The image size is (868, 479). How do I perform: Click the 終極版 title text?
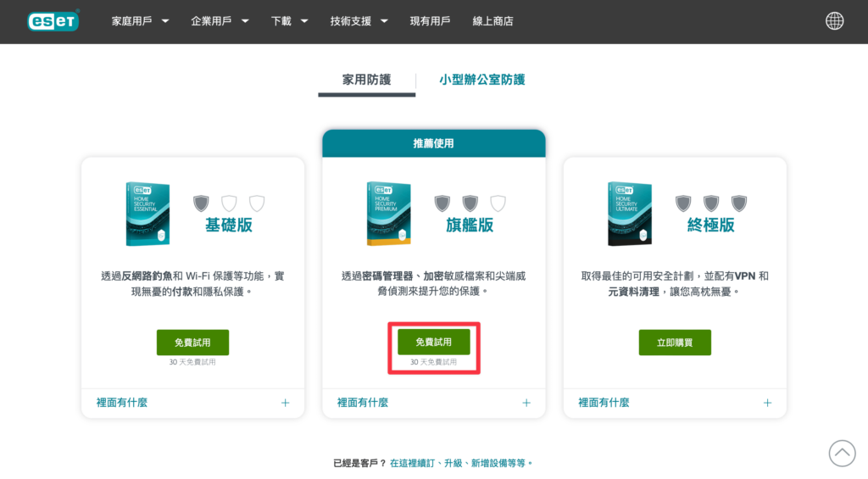click(x=711, y=225)
